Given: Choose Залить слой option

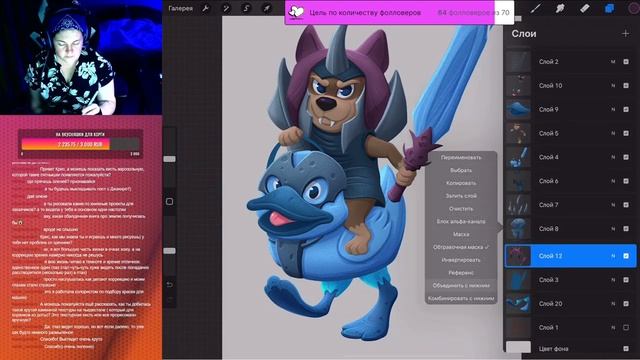Looking at the screenshot, I should pyautogui.click(x=461, y=196).
